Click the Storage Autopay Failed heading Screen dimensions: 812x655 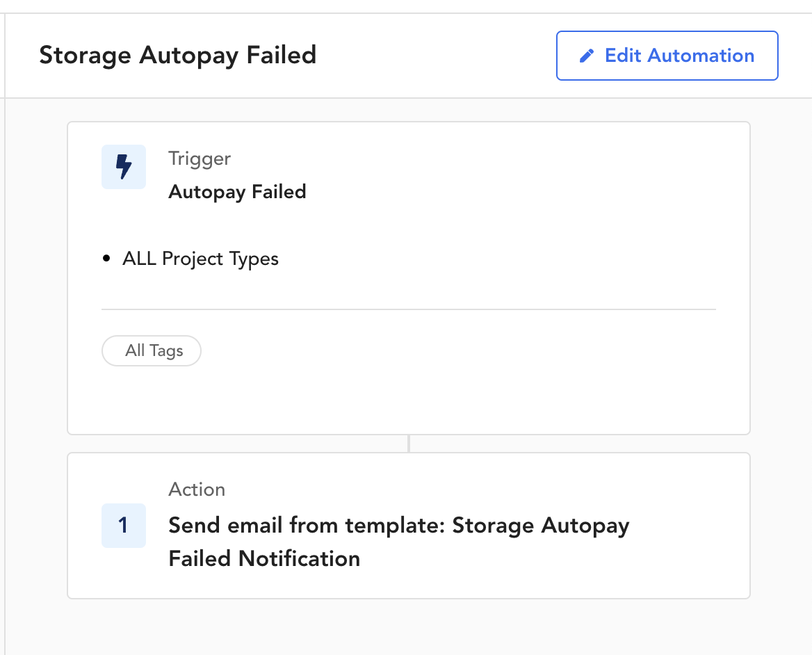pyautogui.click(x=178, y=56)
